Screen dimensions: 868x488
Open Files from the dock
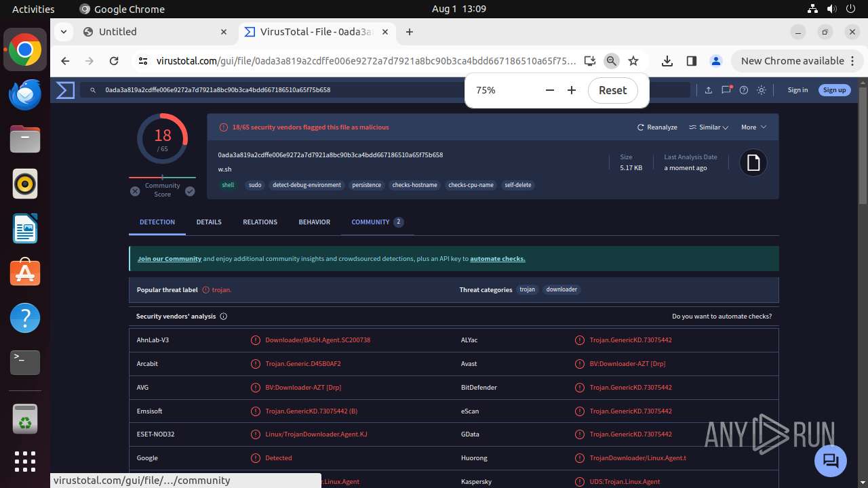(x=25, y=139)
